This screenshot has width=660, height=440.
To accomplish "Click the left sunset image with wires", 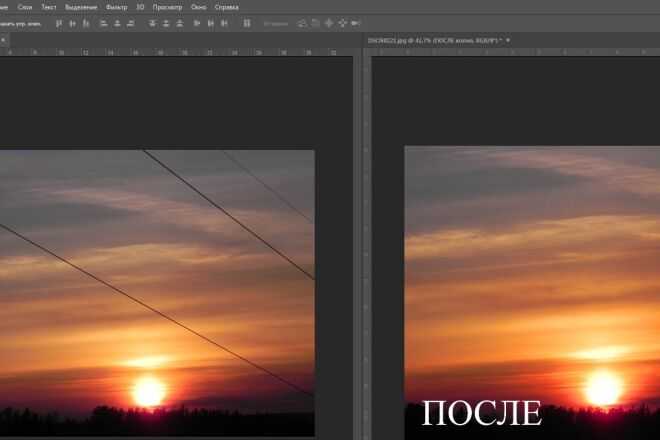I will coord(157,293).
